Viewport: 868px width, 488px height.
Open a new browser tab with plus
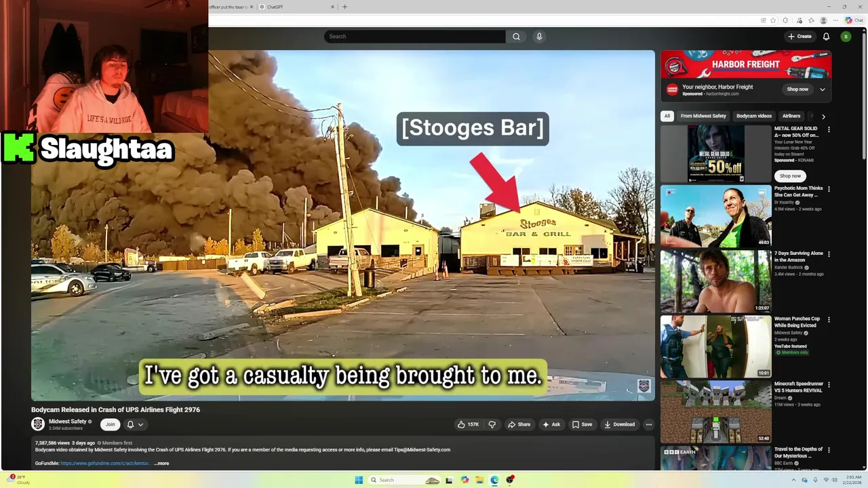coord(344,7)
